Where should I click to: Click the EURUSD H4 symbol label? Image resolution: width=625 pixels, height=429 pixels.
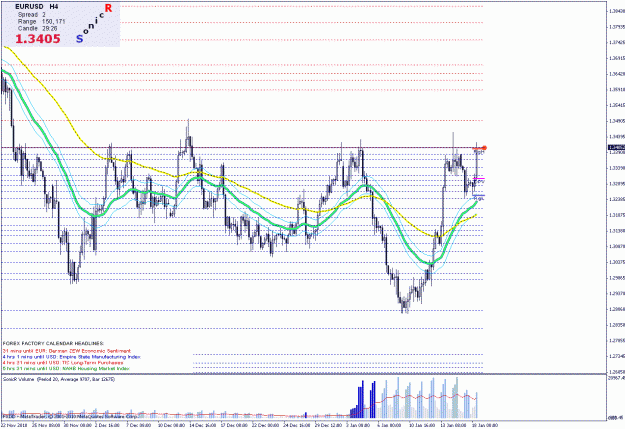[37, 7]
